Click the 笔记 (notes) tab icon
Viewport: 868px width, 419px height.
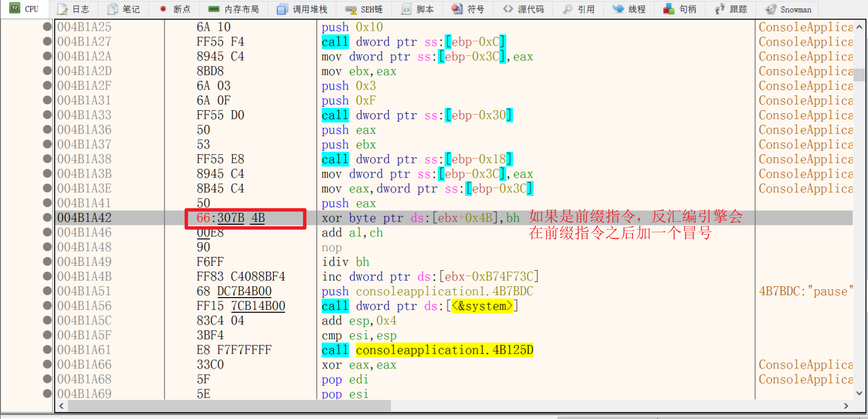[x=113, y=9]
